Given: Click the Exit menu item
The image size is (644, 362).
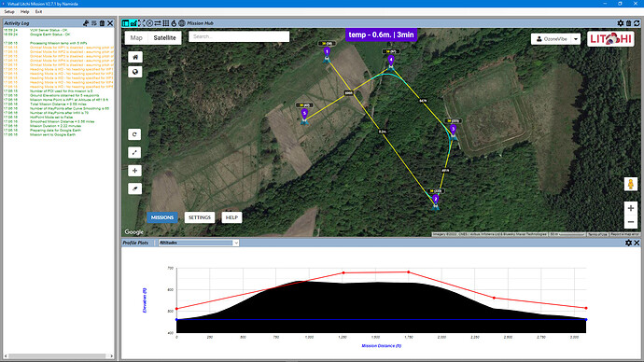Looking at the screenshot, I should [x=38, y=12].
